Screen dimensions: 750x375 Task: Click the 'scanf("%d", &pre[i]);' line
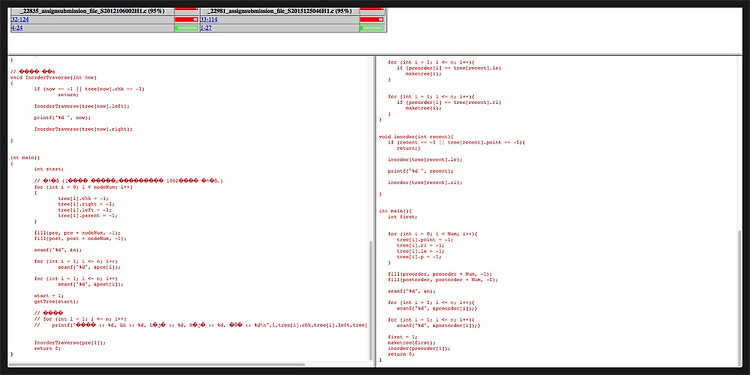coord(88,267)
